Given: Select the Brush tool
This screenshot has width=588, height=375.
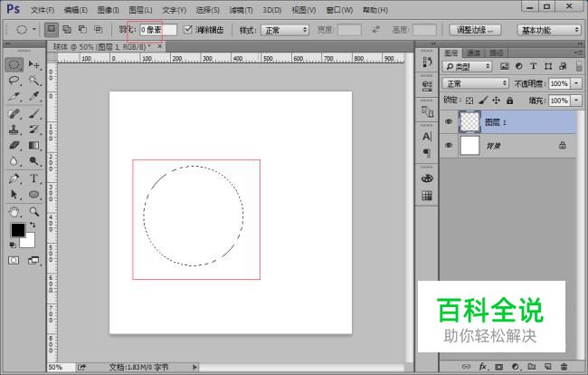Looking at the screenshot, I should (x=34, y=113).
